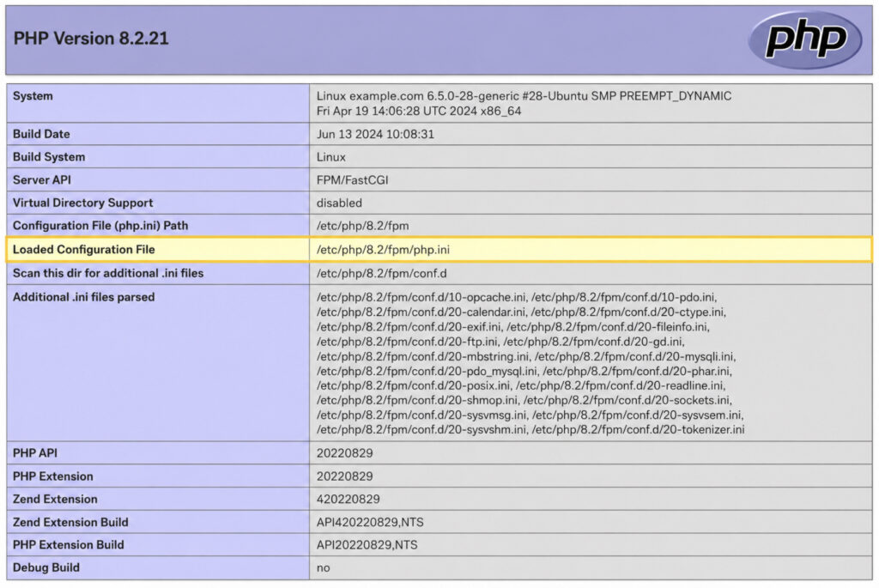The width and height of the screenshot is (879, 588).
Task: Click 'Scan this dir for additional .ini files'
Action: tap(108, 273)
